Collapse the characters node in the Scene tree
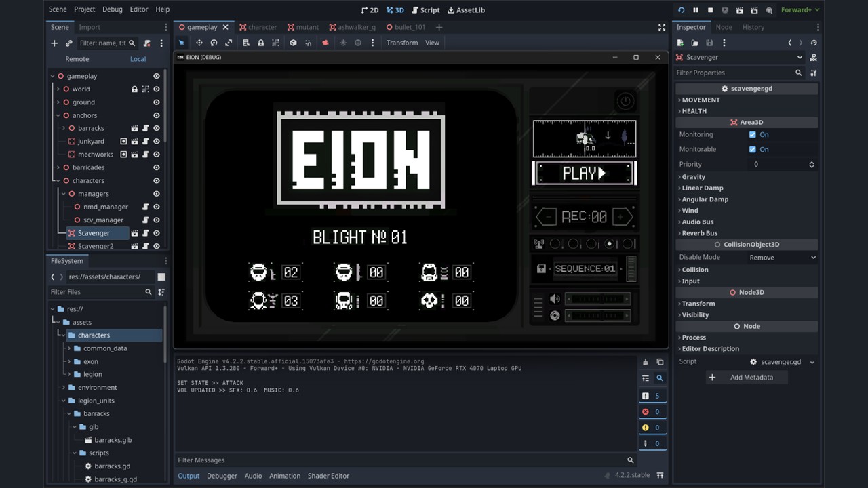Image resolution: width=868 pixels, height=488 pixels. pos(57,180)
